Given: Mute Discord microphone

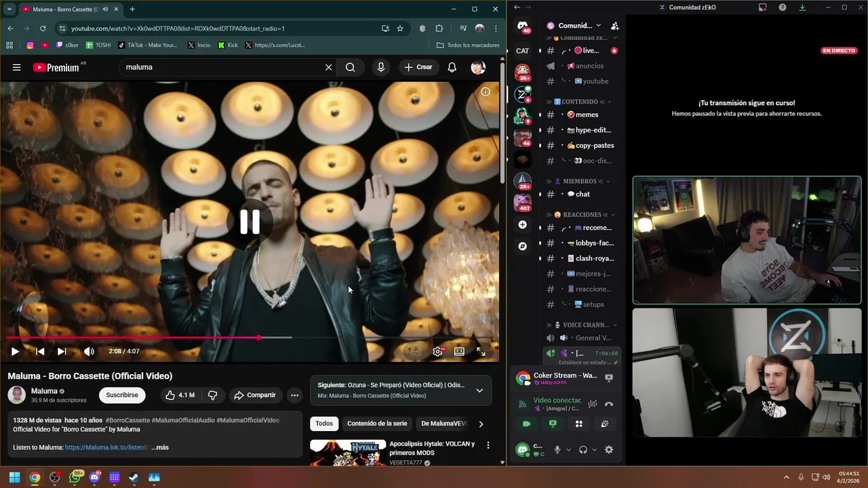Looking at the screenshot, I should [557, 449].
